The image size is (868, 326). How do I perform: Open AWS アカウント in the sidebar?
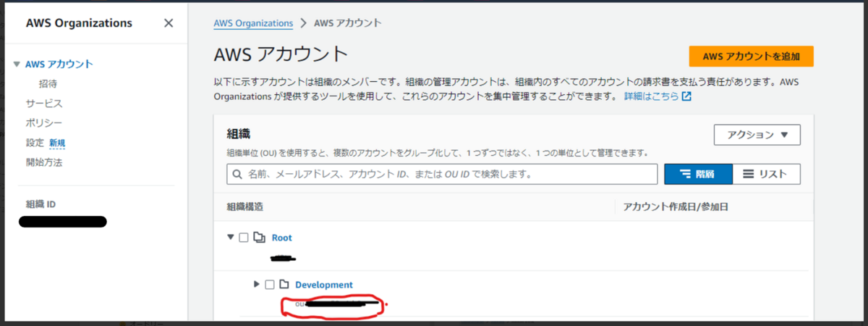(x=59, y=64)
